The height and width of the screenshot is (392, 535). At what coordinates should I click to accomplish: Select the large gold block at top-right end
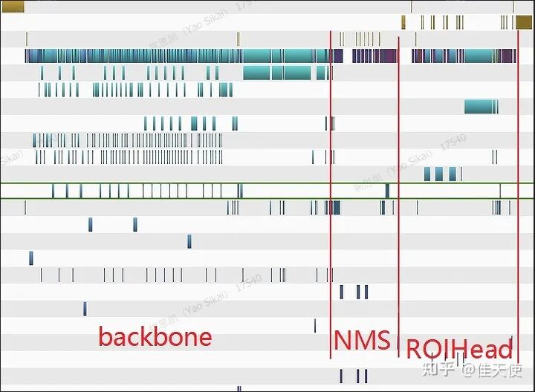coord(523,22)
